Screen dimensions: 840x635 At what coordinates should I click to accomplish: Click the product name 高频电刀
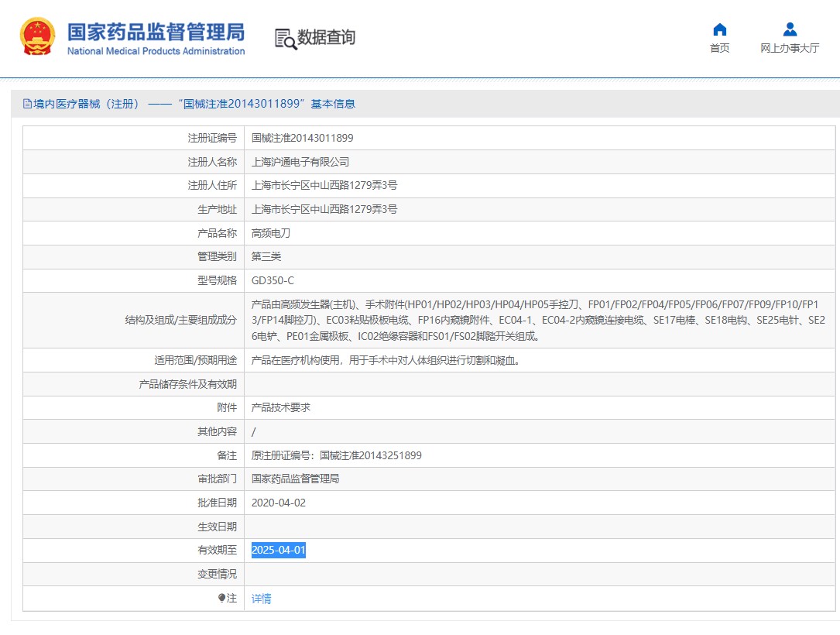[270, 233]
